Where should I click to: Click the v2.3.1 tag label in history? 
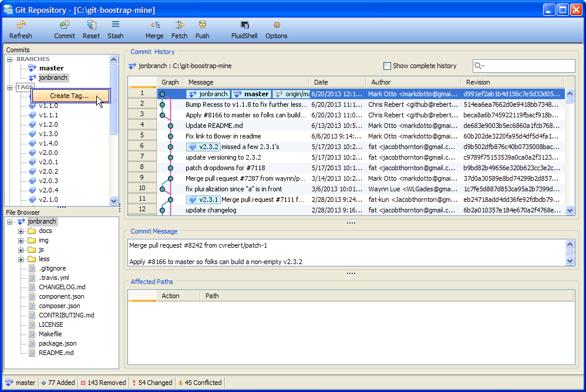point(204,200)
